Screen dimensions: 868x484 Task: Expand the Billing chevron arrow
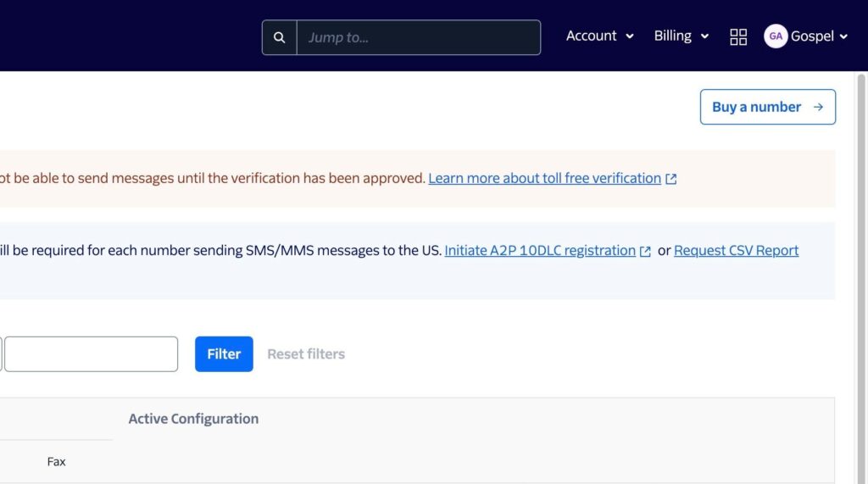pyautogui.click(x=704, y=36)
